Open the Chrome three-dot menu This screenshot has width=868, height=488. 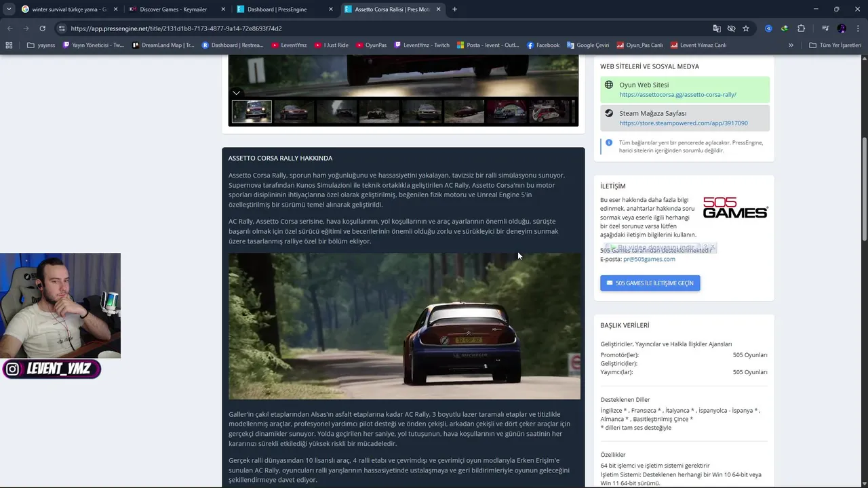click(x=858, y=28)
